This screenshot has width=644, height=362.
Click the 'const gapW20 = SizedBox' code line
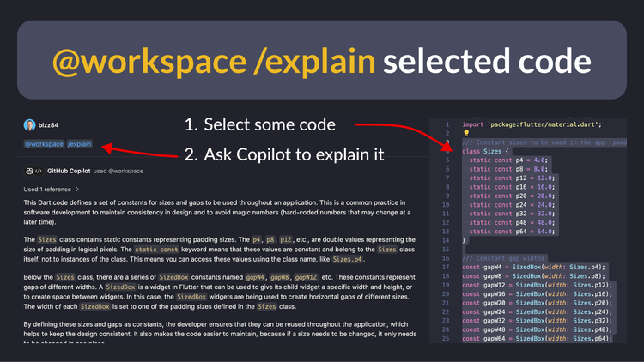click(x=538, y=303)
